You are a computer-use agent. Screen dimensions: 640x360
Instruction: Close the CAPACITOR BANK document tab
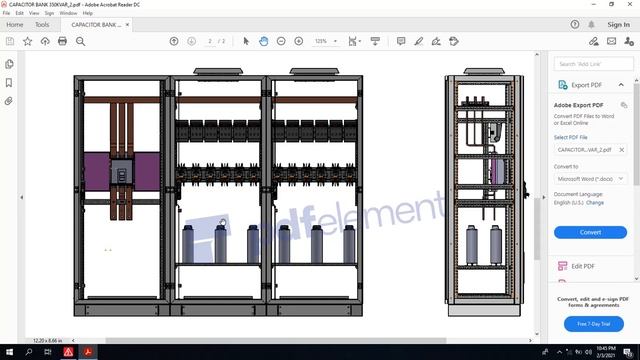click(x=127, y=24)
